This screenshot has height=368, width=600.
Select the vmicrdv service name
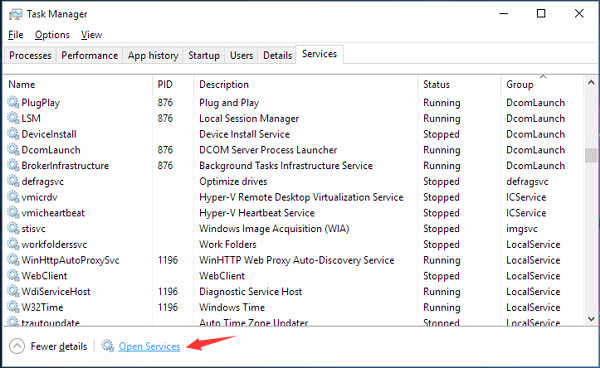coord(39,197)
